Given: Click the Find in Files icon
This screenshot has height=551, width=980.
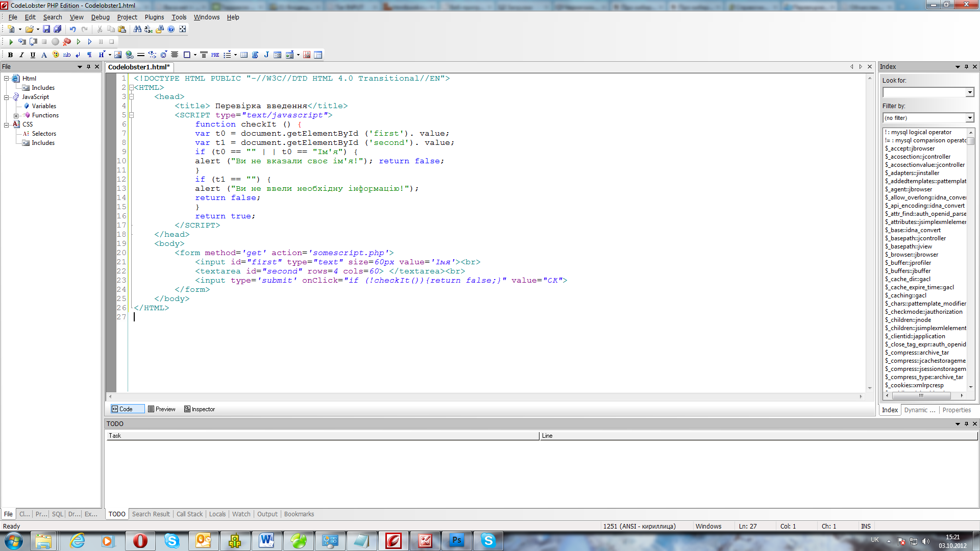Looking at the screenshot, I should 160,29.
